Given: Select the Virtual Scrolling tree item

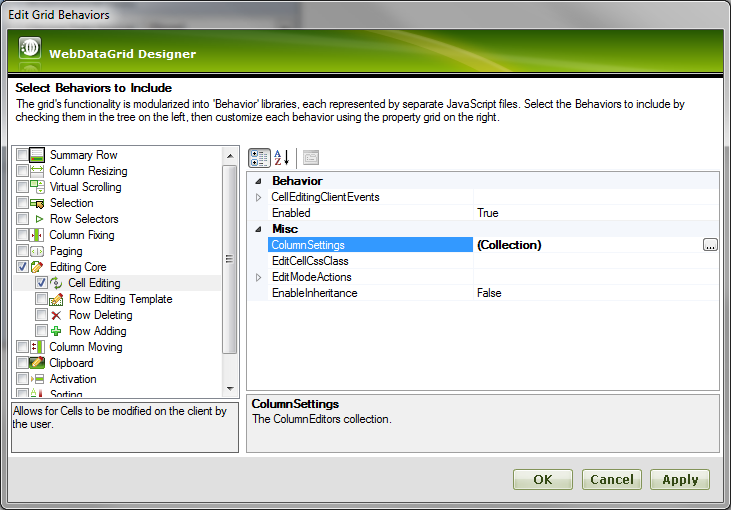Looking at the screenshot, I should coord(86,187).
